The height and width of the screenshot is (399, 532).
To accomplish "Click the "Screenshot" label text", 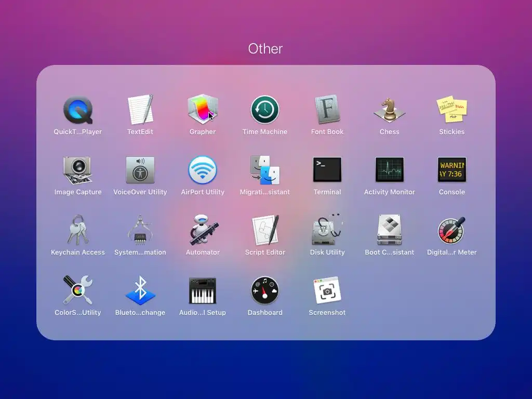I will click(x=327, y=312).
